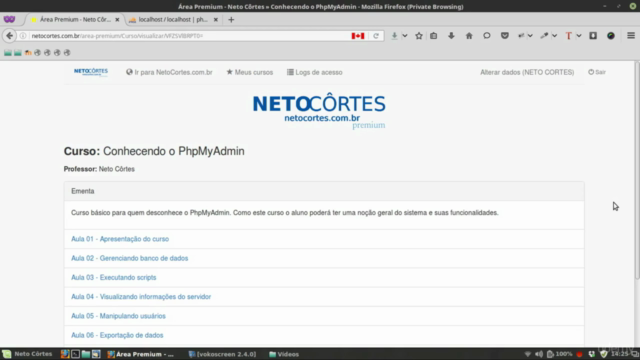Reload the page with the refresh icon
The width and height of the screenshot is (640, 360).
click(x=376, y=36)
